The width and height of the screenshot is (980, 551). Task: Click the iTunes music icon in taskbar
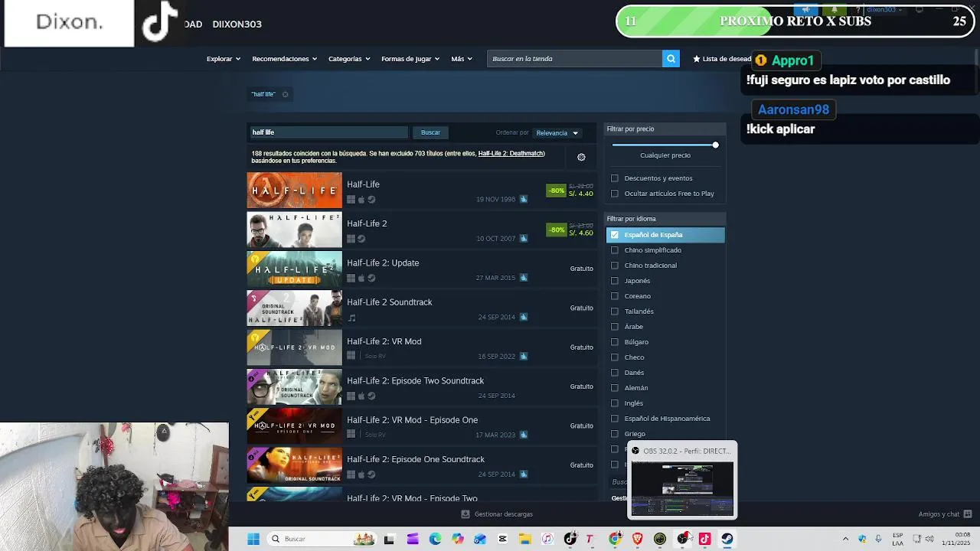coord(547,539)
